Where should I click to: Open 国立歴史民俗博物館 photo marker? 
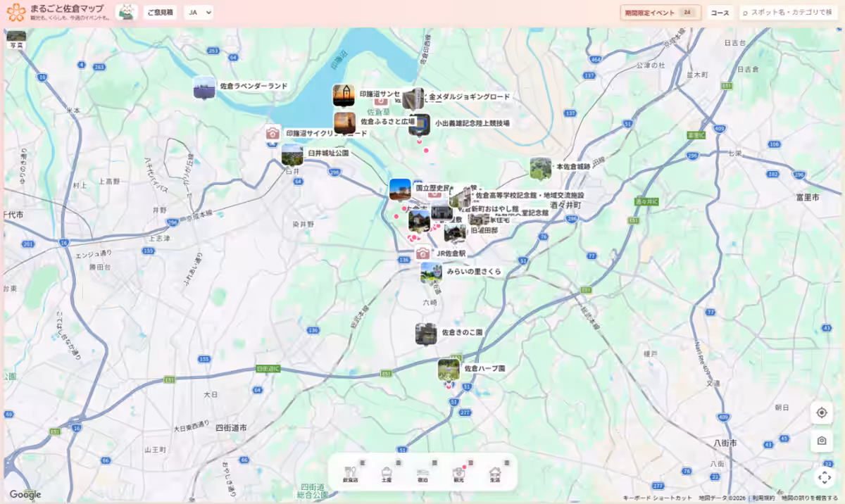coord(400,189)
